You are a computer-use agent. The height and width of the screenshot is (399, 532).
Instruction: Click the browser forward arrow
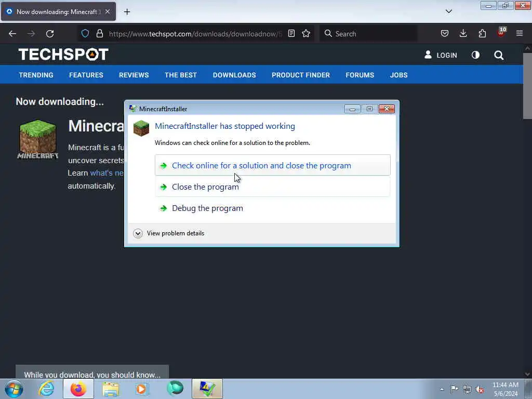31,34
